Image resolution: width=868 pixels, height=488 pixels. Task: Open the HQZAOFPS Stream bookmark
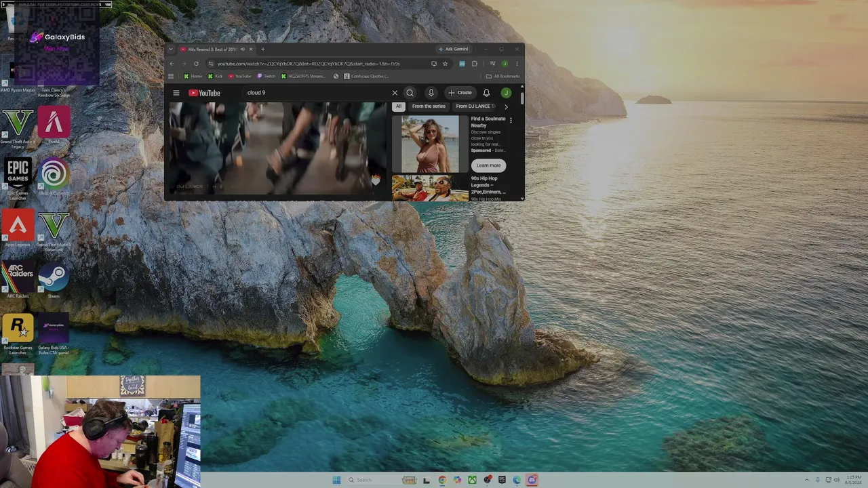coord(303,76)
